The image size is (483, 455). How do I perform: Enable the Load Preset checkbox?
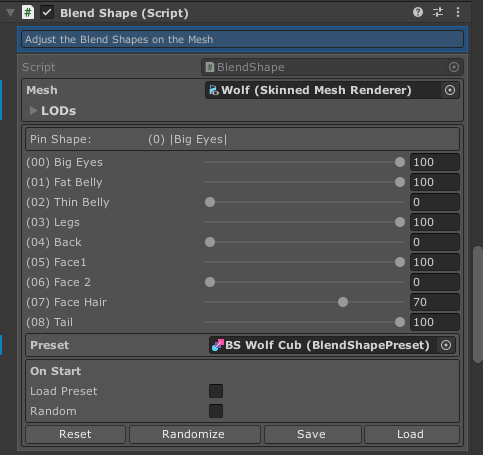216,391
